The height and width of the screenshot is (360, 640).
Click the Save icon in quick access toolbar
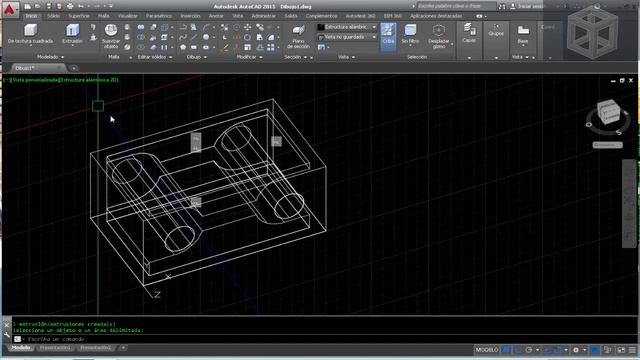pyautogui.click(x=49, y=6)
